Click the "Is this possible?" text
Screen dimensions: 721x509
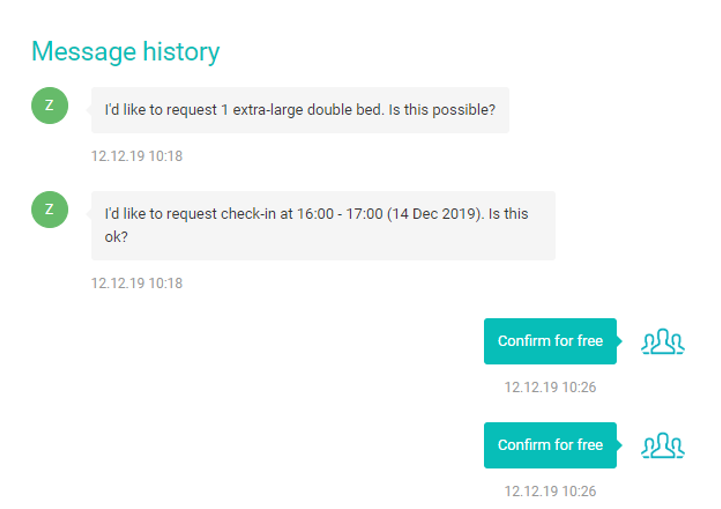click(x=442, y=110)
